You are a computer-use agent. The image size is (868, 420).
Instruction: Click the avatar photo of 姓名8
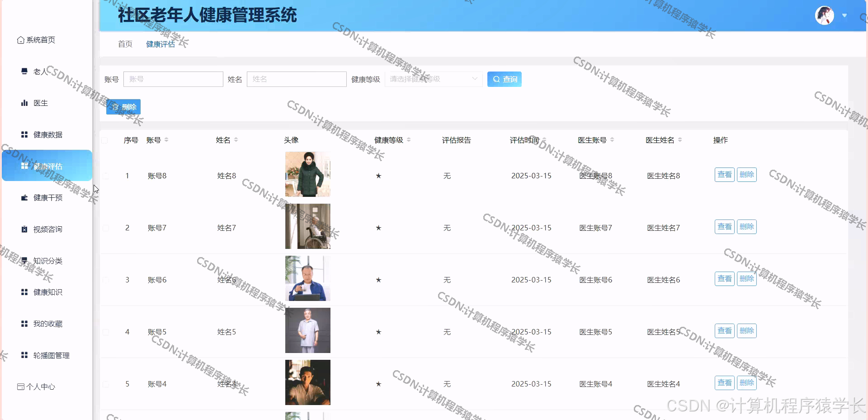click(308, 174)
